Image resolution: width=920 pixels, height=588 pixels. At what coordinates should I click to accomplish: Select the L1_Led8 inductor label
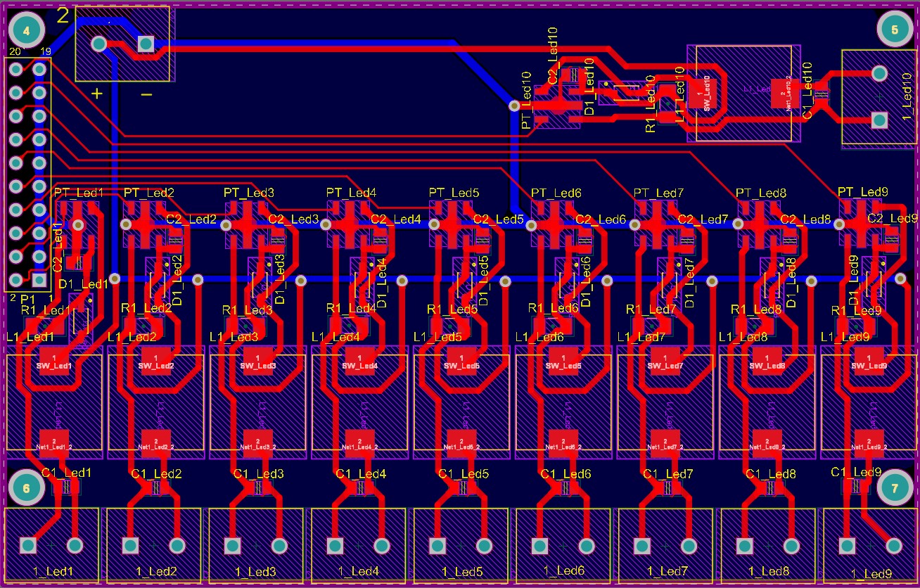(x=743, y=337)
